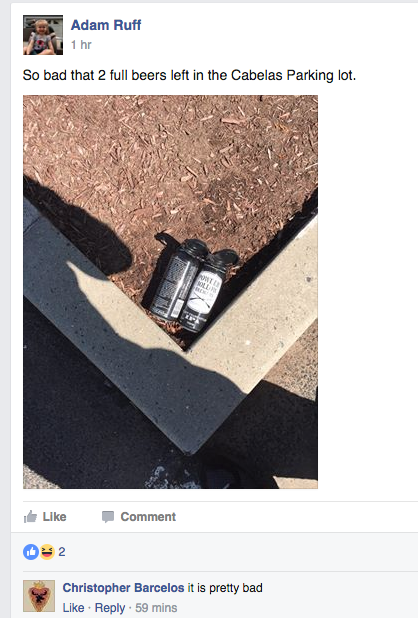Open Adam Ruff's profile picture
Screen dimensions: 418x618
(43, 35)
